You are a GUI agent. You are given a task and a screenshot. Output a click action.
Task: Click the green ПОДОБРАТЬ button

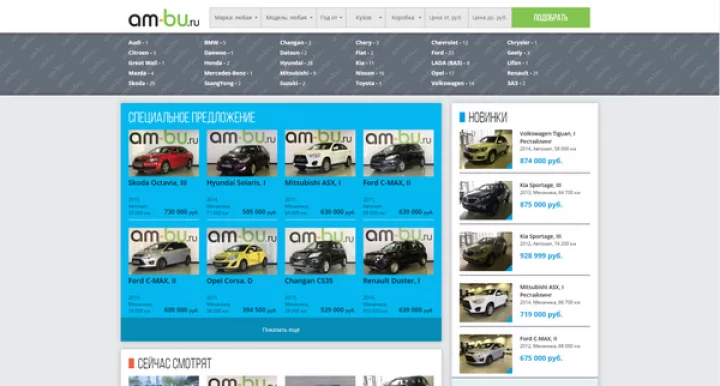(551, 17)
